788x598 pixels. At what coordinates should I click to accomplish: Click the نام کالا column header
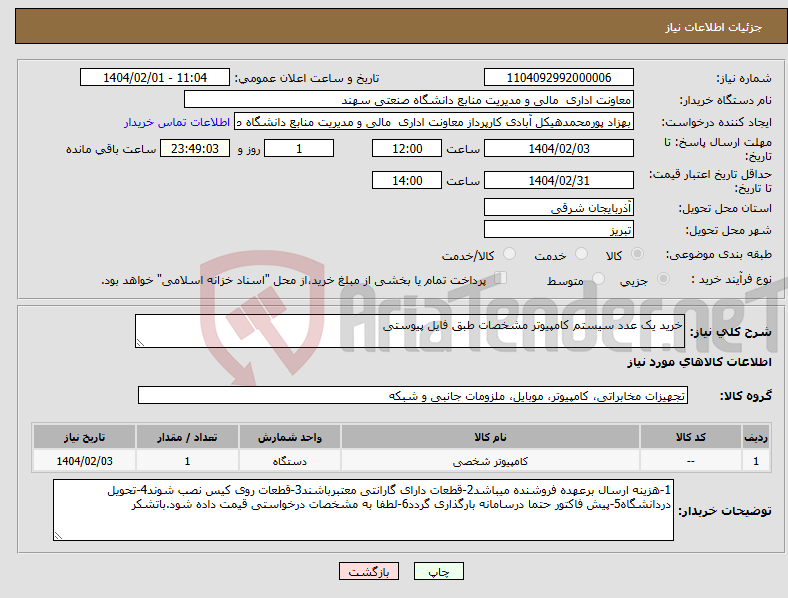coord(490,437)
